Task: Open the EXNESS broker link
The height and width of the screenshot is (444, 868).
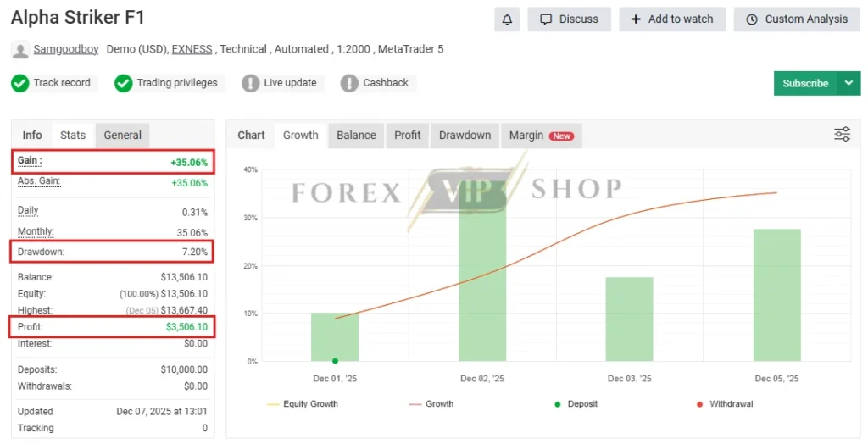Action: click(192, 49)
